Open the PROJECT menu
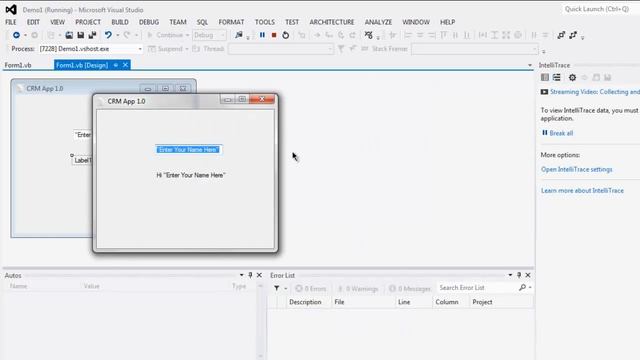640x360 pixels. (x=88, y=22)
